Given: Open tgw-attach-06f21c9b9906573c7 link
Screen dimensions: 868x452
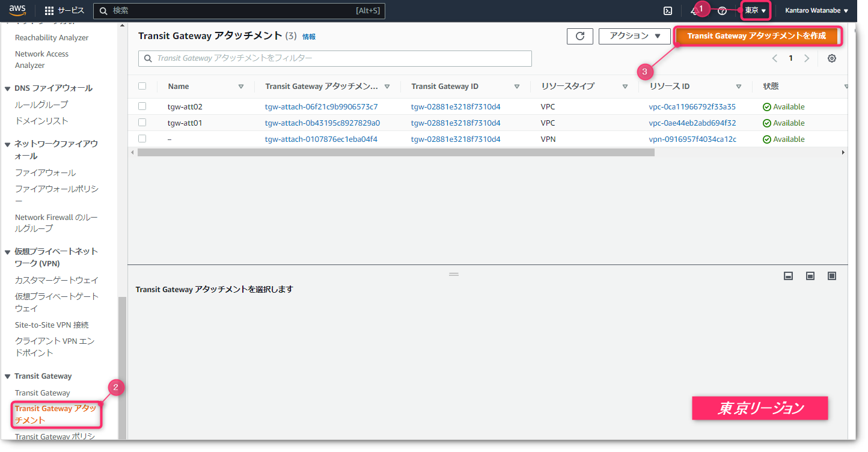Looking at the screenshot, I should [322, 107].
